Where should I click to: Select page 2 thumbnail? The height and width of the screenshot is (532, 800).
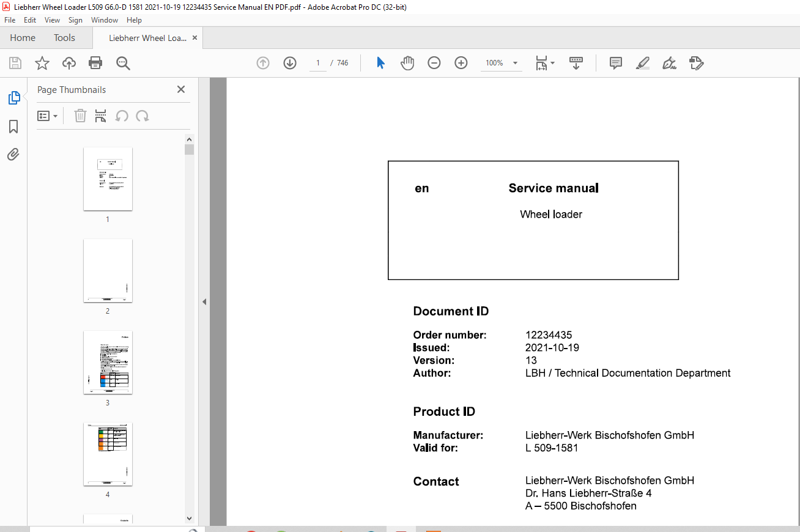(108, 270)
